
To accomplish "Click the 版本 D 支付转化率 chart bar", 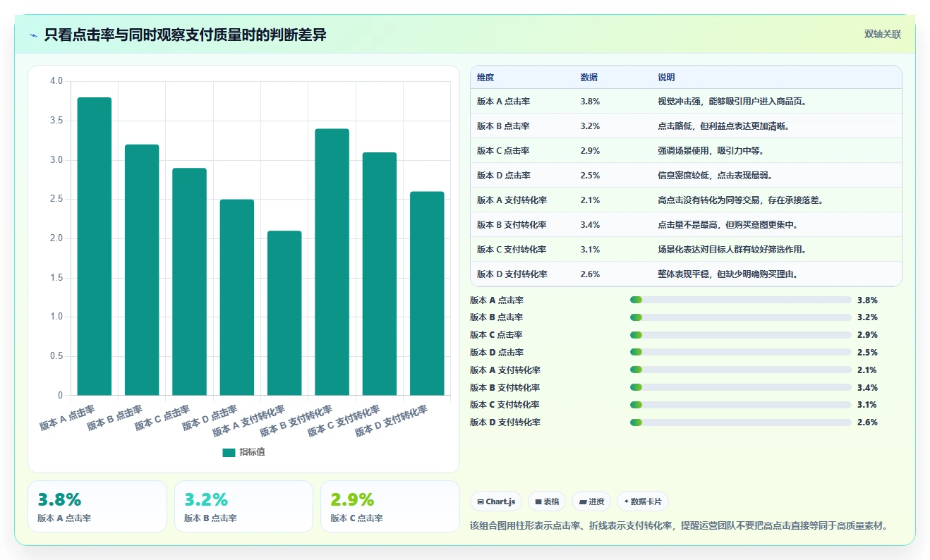I will pyautogui.click(x=427, y=293).
